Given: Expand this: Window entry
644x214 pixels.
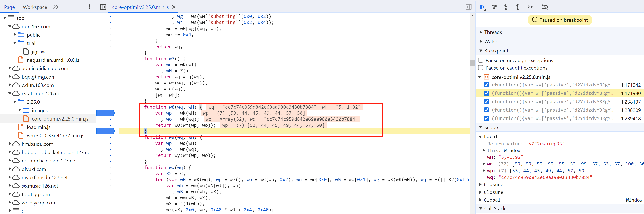Looking at the screenshot, I should (x=484, y=150).
